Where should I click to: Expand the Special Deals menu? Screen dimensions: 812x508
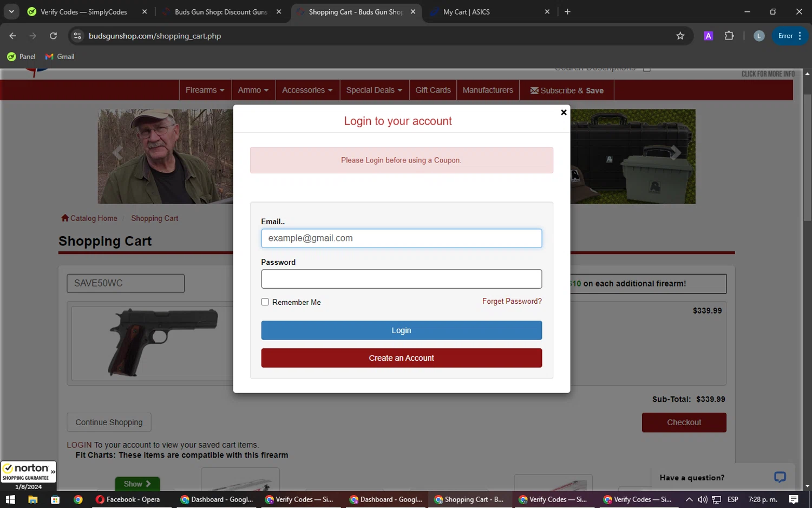(374, 90)
